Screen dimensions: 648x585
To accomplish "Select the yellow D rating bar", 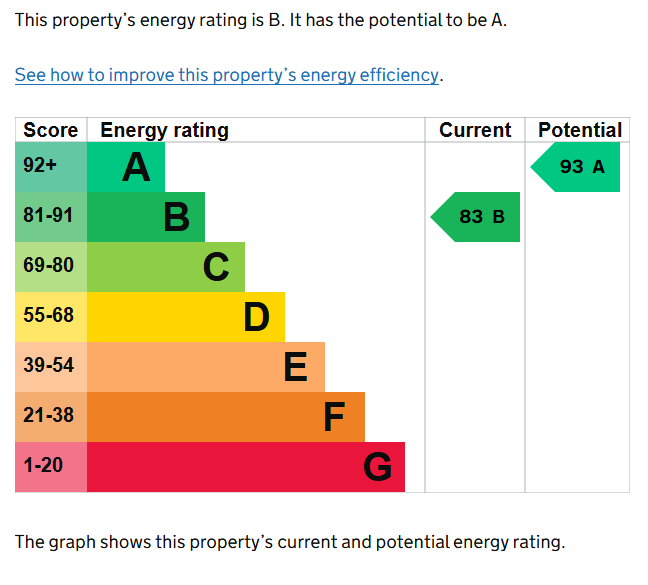I will [x=186, y=317].
